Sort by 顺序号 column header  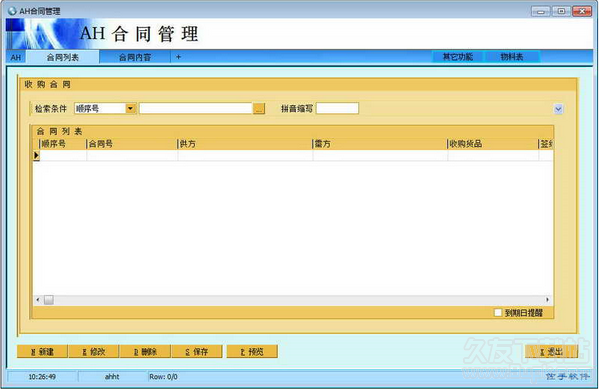click(x=63, y=144)
